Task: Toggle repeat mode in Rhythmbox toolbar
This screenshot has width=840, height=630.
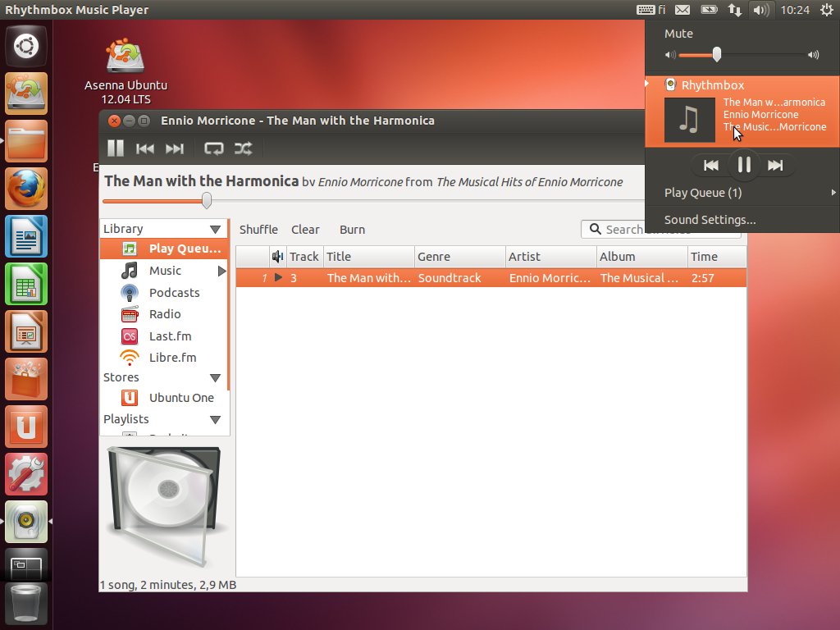Action: (x=214, y=149)
